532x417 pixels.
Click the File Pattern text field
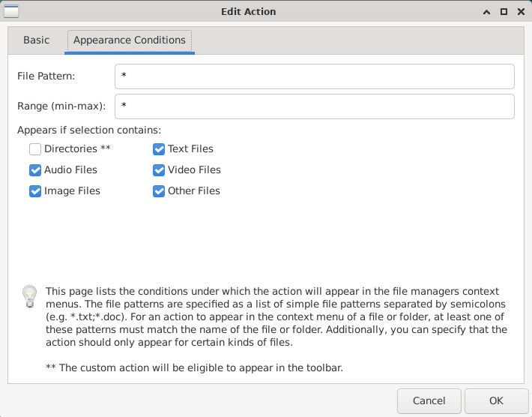coord(314,76)
